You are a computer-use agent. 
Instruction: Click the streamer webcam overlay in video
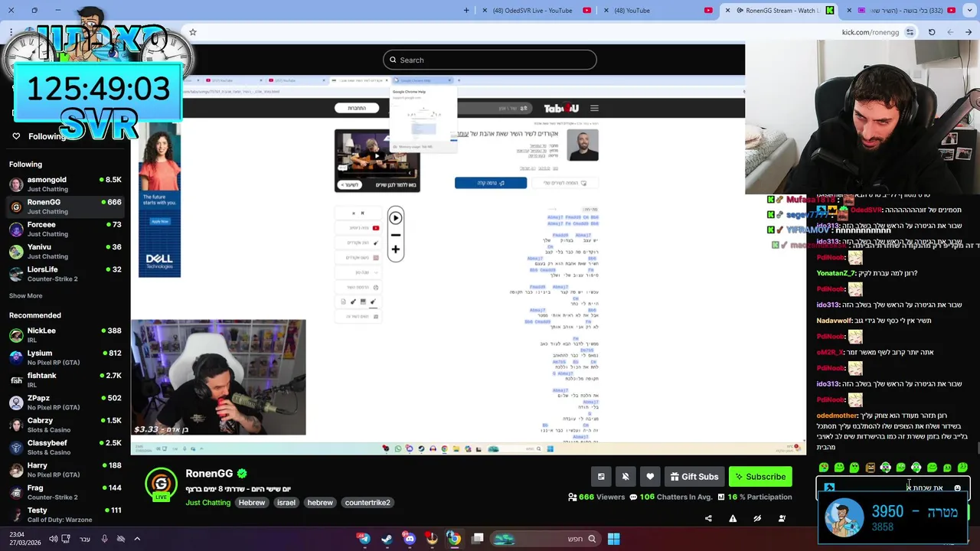tap(218, 377)
